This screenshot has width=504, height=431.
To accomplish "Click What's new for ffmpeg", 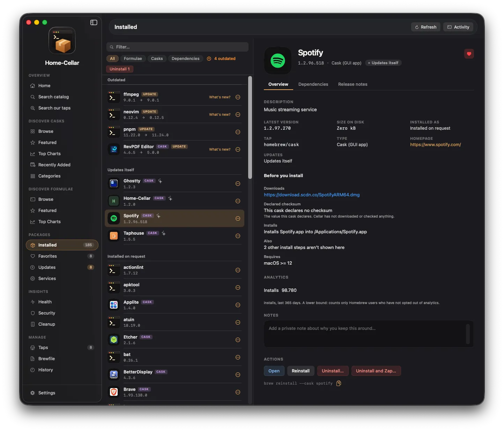I will (220, 97).
